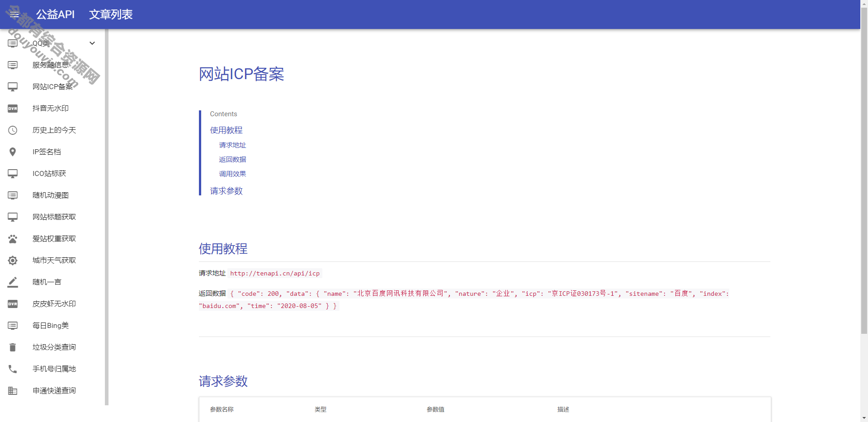Open 抖音无水印 in the sidebar
Image resolution: width=868 pixels, height=422 pixels.
(51, 109)
